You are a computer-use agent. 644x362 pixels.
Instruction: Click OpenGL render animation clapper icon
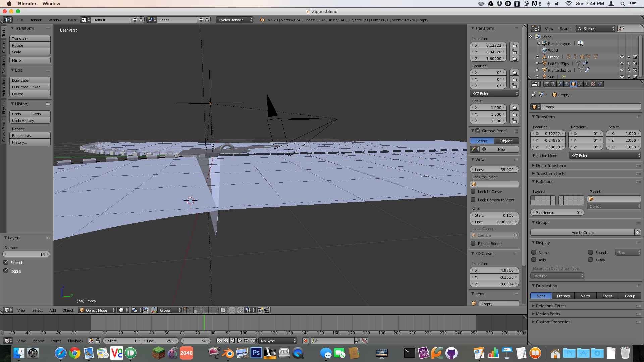tap(267, 310)
